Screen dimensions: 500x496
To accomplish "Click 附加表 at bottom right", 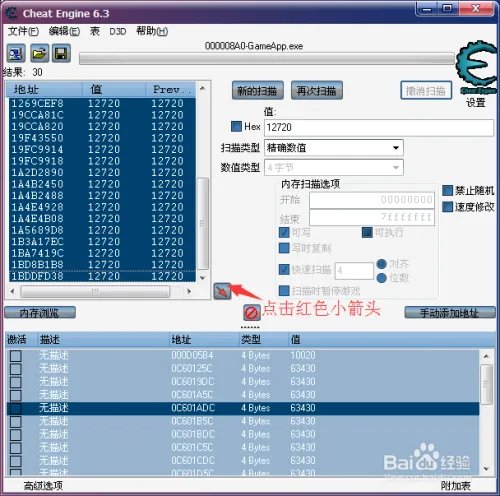I will 455,486.
